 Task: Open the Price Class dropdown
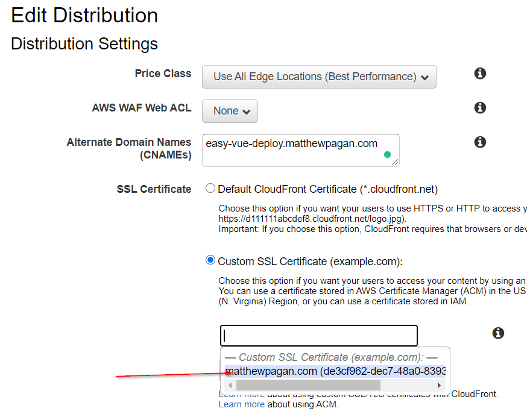coord(319,77)
